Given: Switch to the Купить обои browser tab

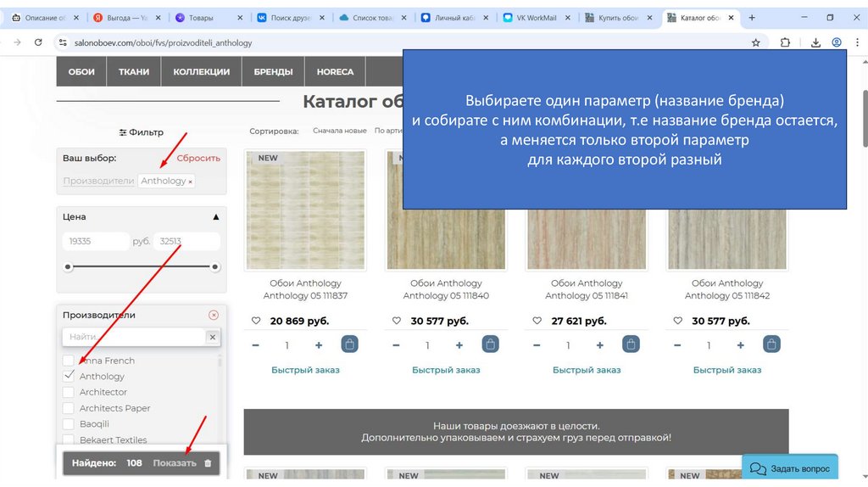Looking at the screenshot, I should (618, 18).
